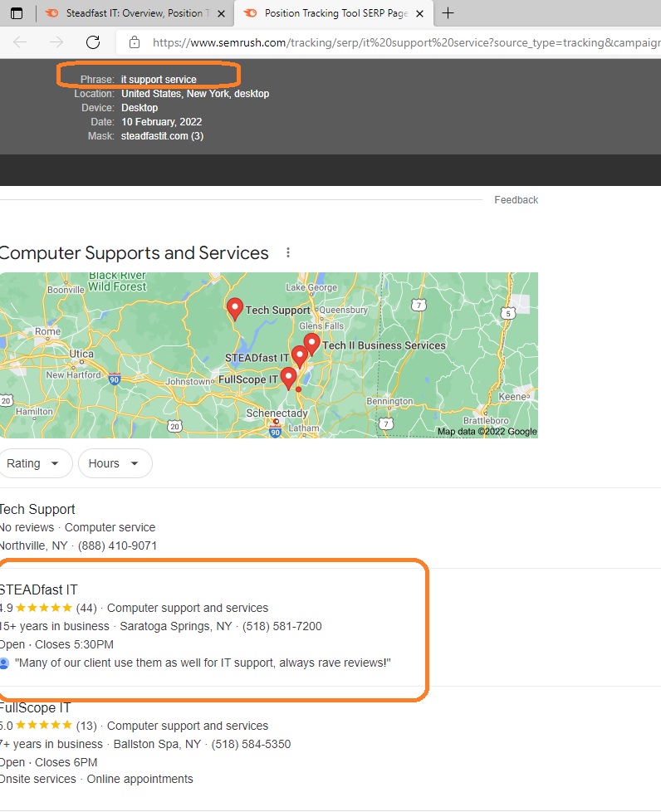Click the Utica label on map
The image size is (661, 812).
click(81, 354)
